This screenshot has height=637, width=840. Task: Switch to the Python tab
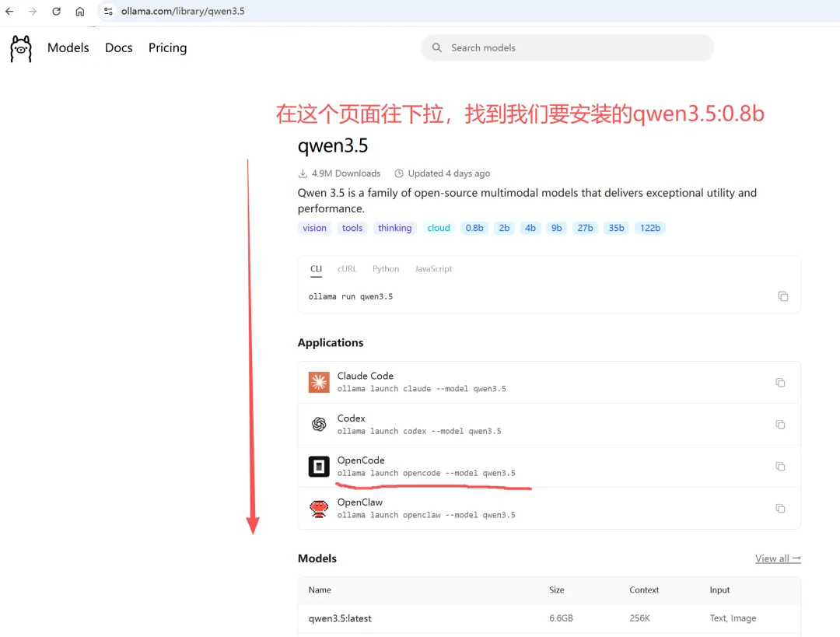[386, 269]
